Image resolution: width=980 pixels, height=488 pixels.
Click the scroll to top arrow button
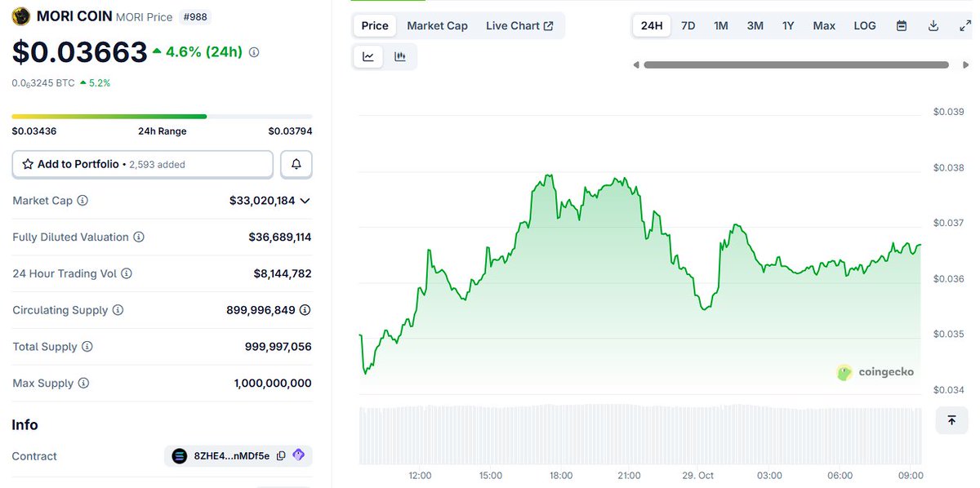coord(951,420)
